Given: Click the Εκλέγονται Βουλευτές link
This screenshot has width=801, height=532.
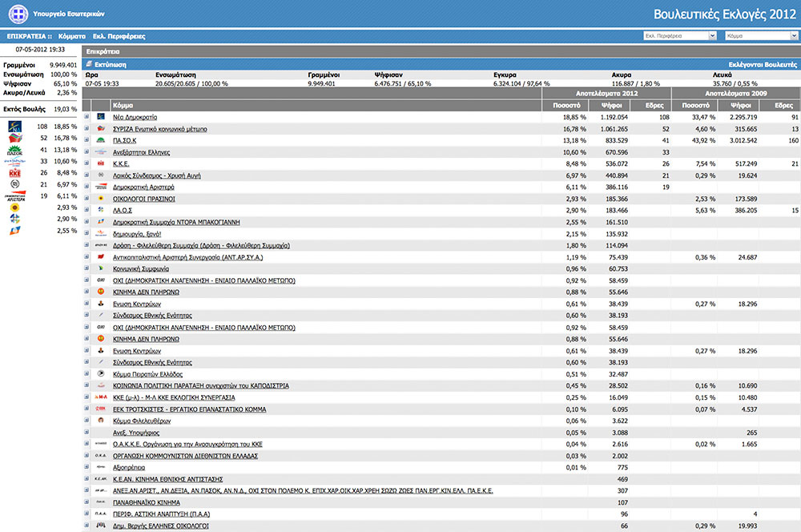Looking at the screenshot, I should 763,64.
